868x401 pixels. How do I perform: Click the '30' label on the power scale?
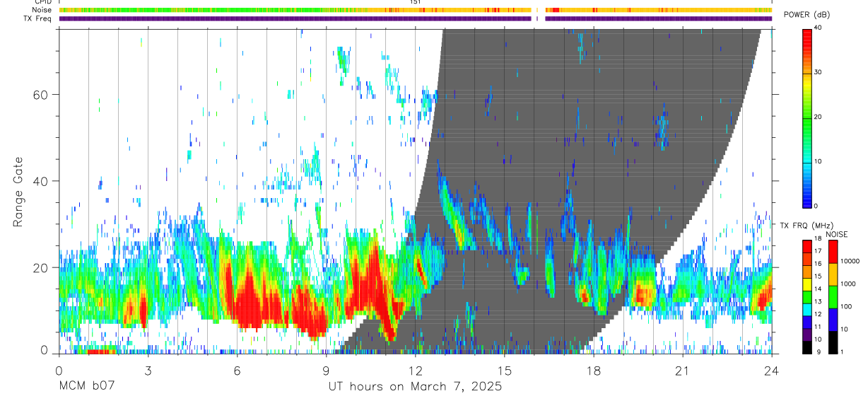tap(819, 72)
